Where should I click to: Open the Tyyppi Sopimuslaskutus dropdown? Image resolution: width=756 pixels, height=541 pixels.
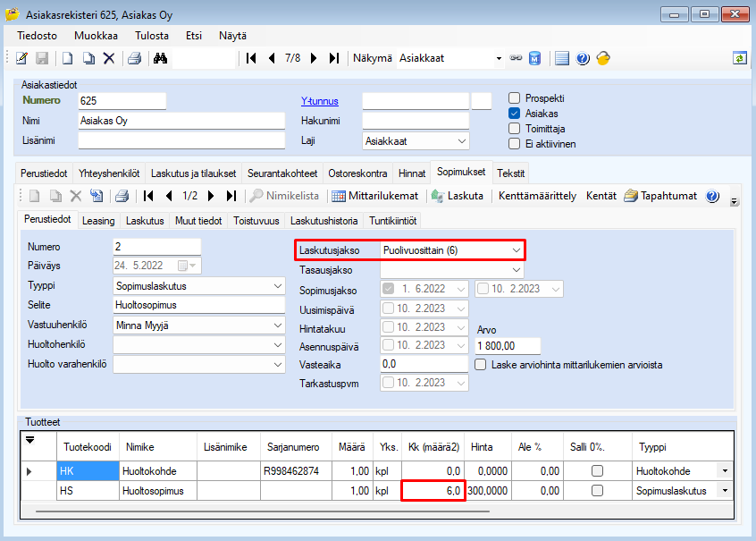[278, 286]
